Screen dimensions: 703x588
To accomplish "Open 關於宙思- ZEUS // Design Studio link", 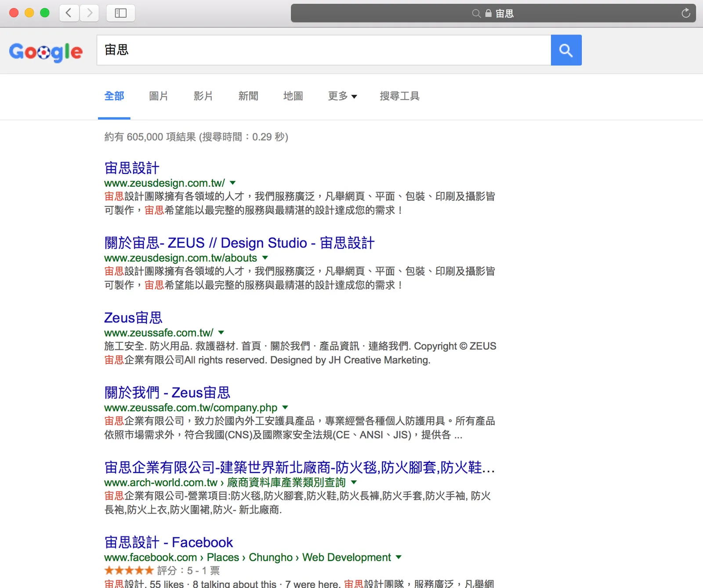I will click(239, 243).
